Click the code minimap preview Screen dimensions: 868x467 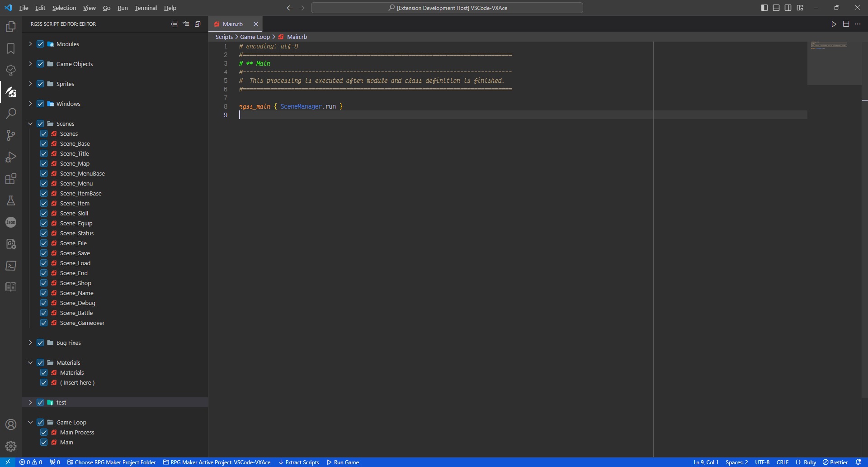[834, 63]
